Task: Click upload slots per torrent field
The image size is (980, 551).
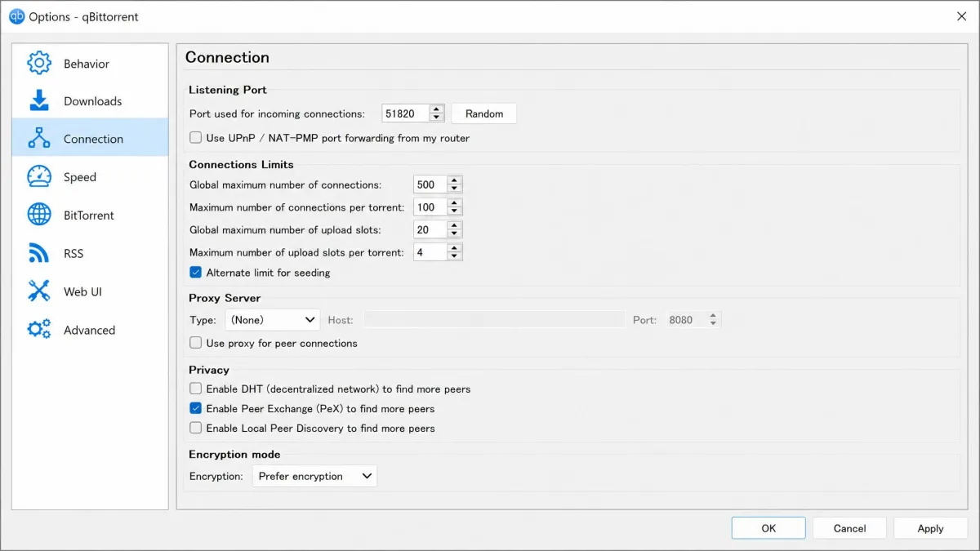Action: click(x=430, y=252)
